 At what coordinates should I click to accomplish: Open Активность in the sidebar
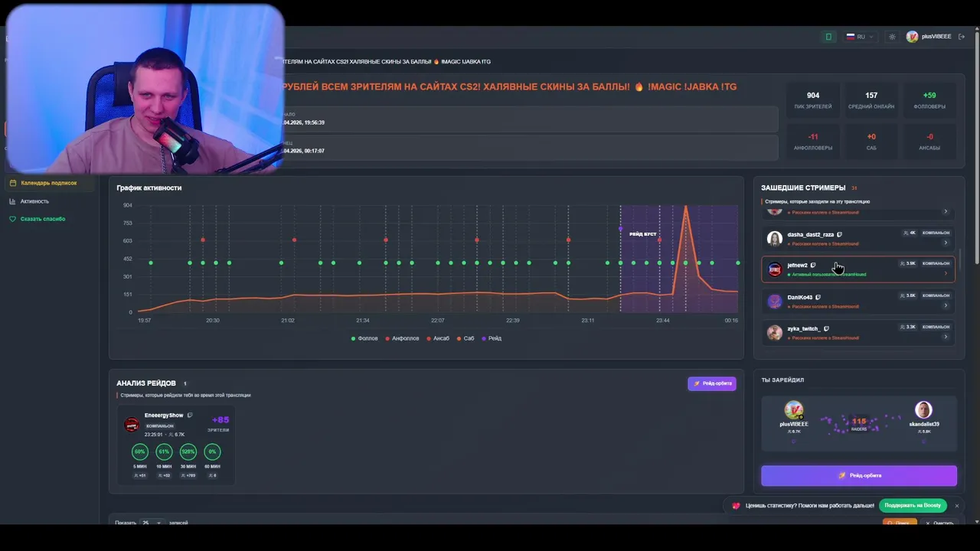(x=34, y=201)
